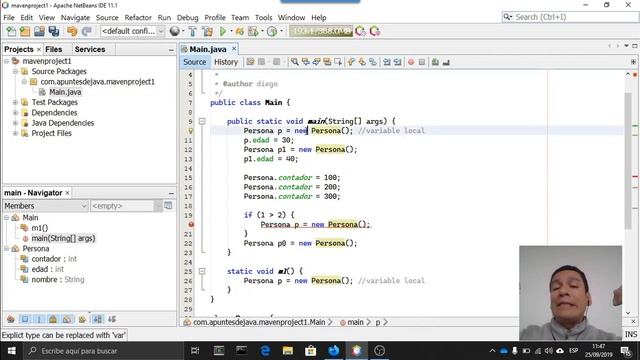Switch to the History view button
This screenshot has width=640, height=360.
[226, 62]
